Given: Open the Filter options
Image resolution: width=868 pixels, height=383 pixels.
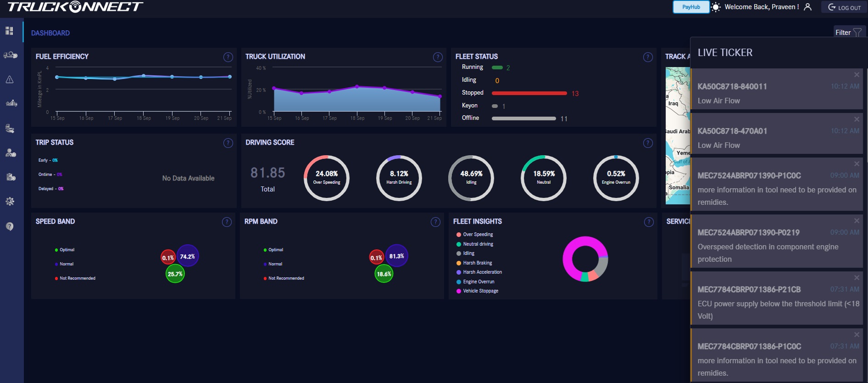Looking at the screenshot, I should pos(848,33).
